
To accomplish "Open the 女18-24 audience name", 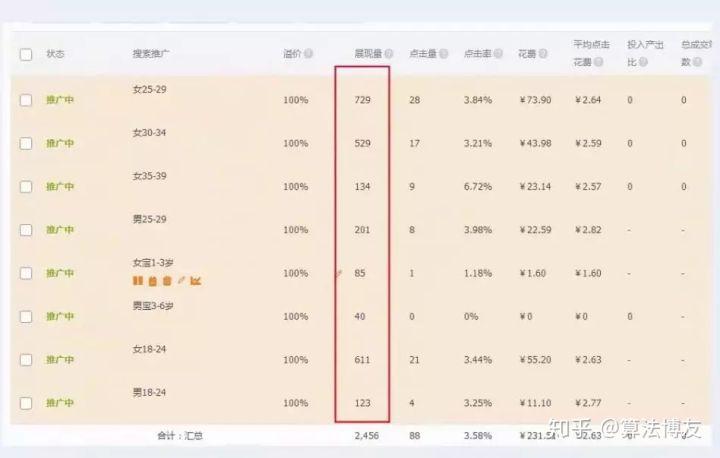I will pyautogui.click(x=150, y=349).
